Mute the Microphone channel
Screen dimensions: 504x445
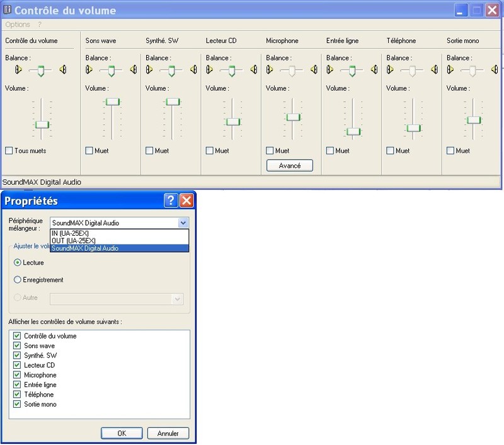pos(270,151)
